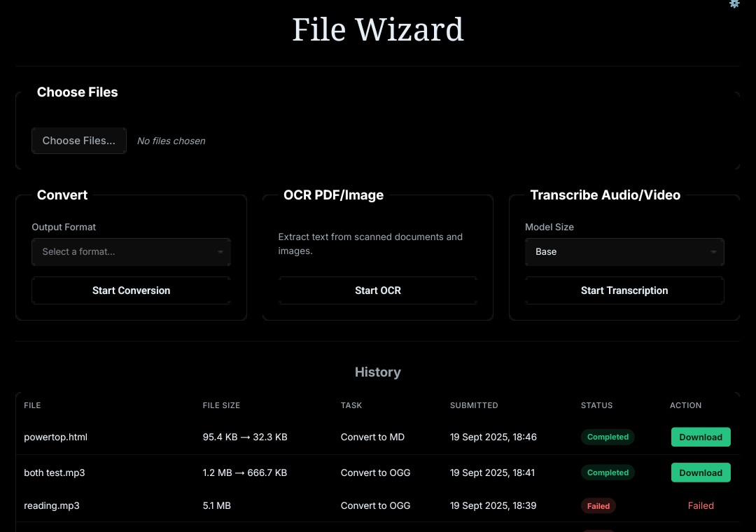Begin transcription with Start Transcription
This screenshot has width=756, height=532.
624,290
